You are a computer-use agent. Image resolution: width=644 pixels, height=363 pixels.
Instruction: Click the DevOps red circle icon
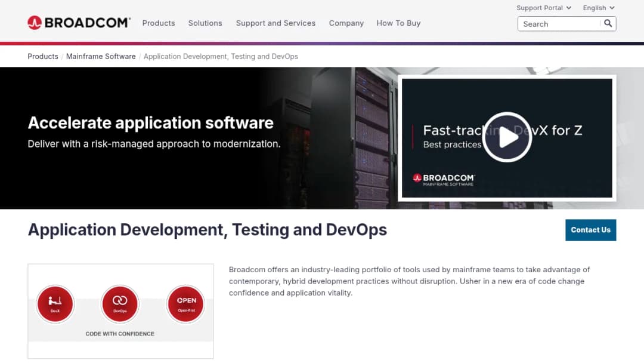click(x=120, y=304)
